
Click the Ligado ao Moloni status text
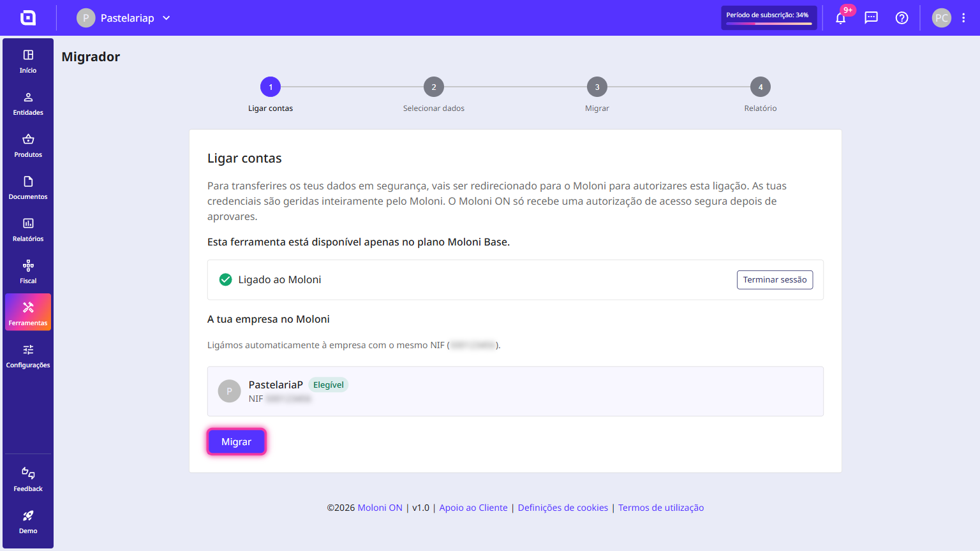click(279, 279)
